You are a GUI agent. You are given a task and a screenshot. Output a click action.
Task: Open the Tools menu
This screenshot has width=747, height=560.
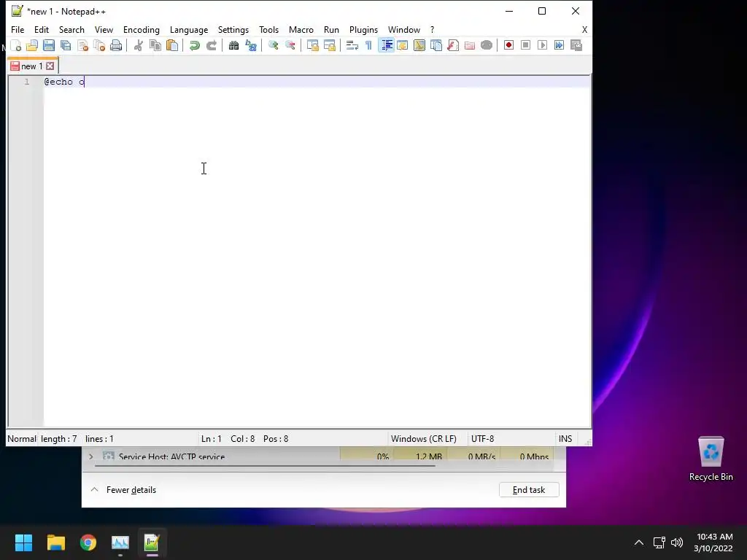click(x=268, y=29)
